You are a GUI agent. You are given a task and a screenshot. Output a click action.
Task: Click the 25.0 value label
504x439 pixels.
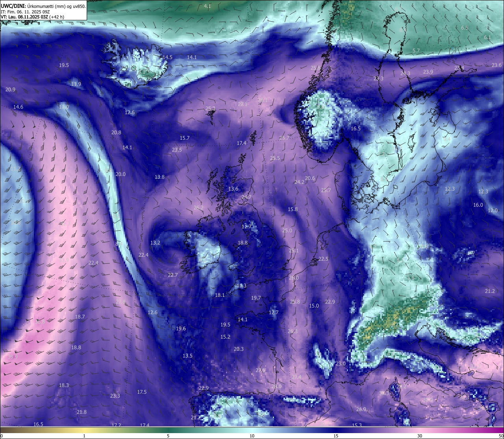click(287, 231)
